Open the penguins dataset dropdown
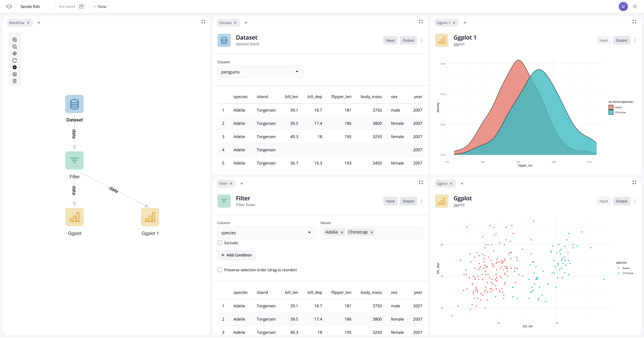Viewport: 644px width, 338px height. (x=260, y=72)
